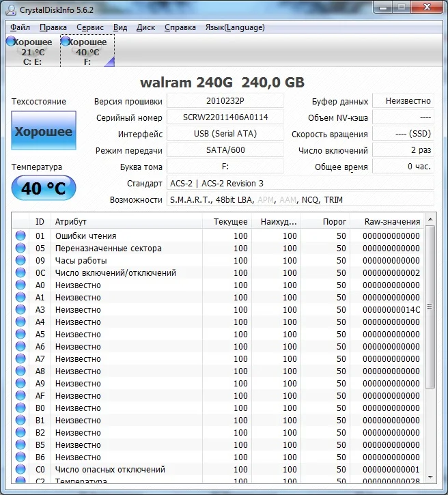Screen dimensions: 448x495
Task: Click the power-on count value 2 раз
Action: (x=403, y=150)
